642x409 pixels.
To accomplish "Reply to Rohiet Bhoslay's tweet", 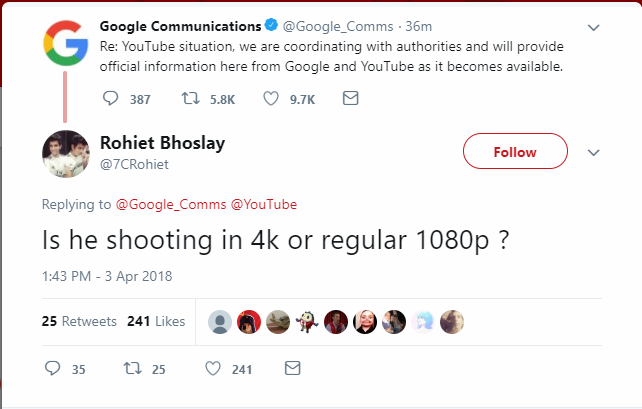I will coord(55,369).
